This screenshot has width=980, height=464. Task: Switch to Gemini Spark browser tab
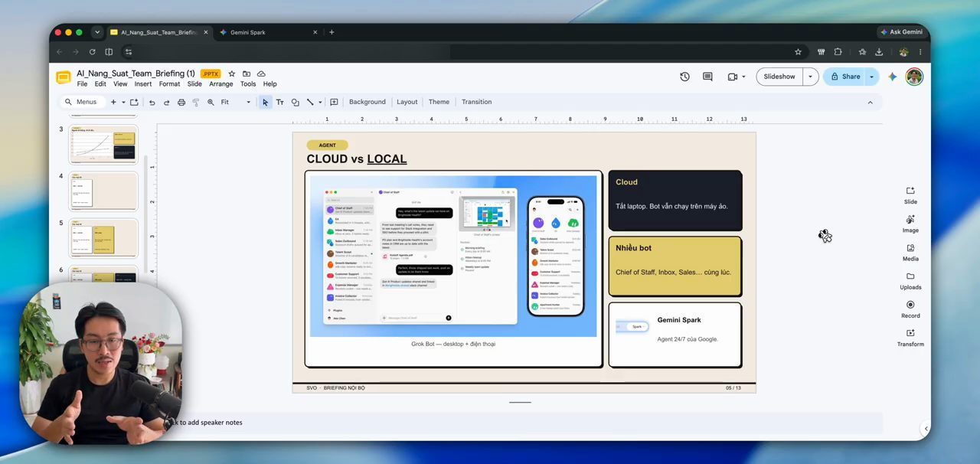coord(266,32)
